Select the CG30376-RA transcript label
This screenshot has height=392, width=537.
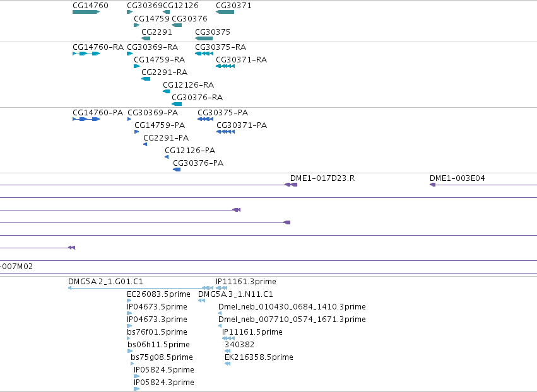point(198,98)
